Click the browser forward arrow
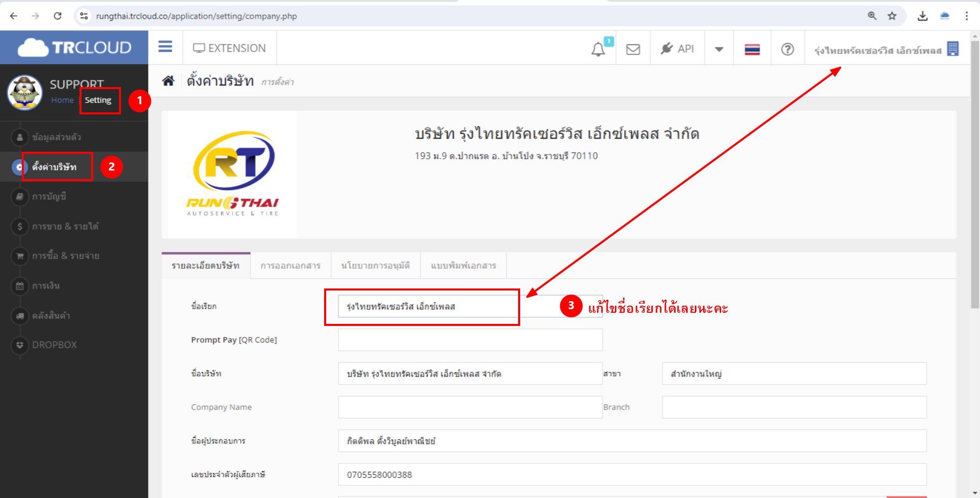980x498 pixels. click(35, 16)
